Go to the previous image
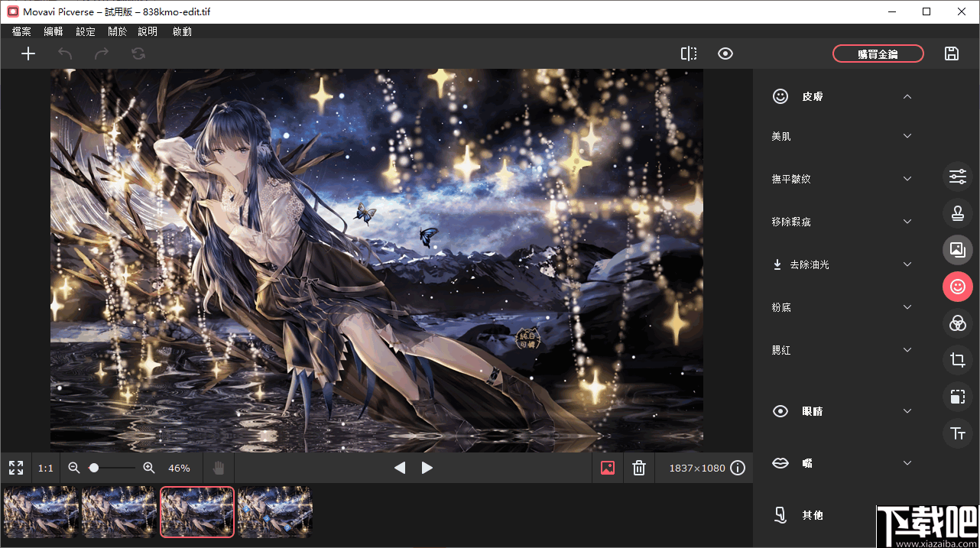 coord(400,468)
